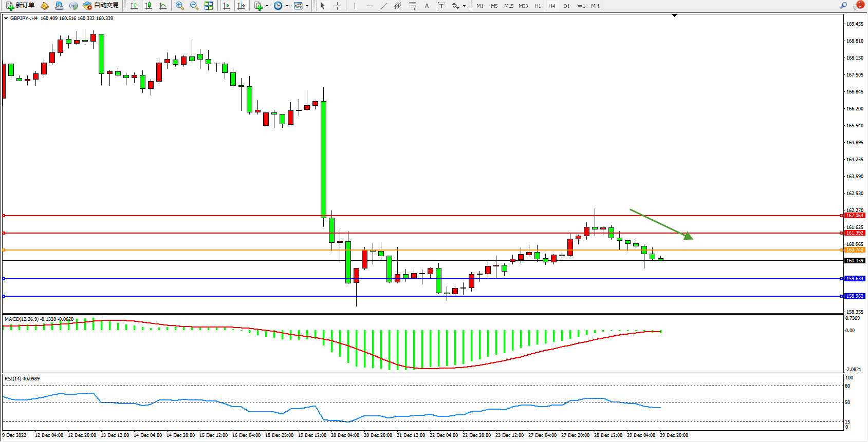Select the trendline drawing tool
Screen dimensions: 868x442
pos(383,6)
